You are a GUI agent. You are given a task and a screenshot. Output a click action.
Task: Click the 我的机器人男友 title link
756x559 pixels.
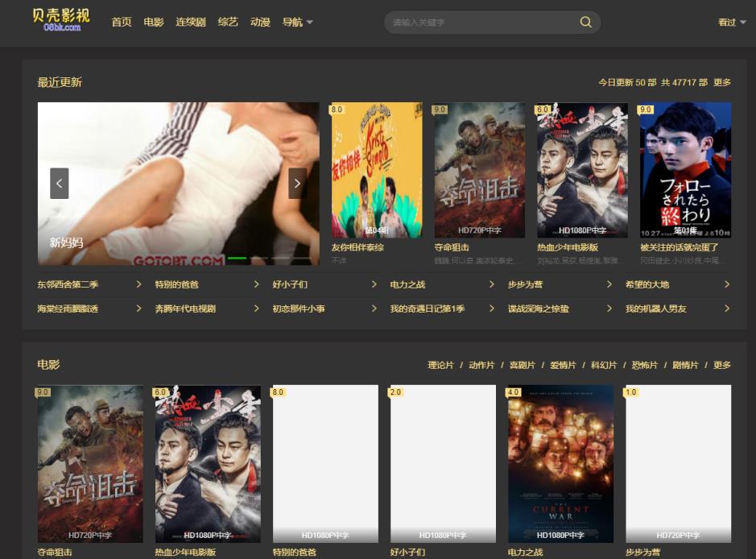coord(655,308)
